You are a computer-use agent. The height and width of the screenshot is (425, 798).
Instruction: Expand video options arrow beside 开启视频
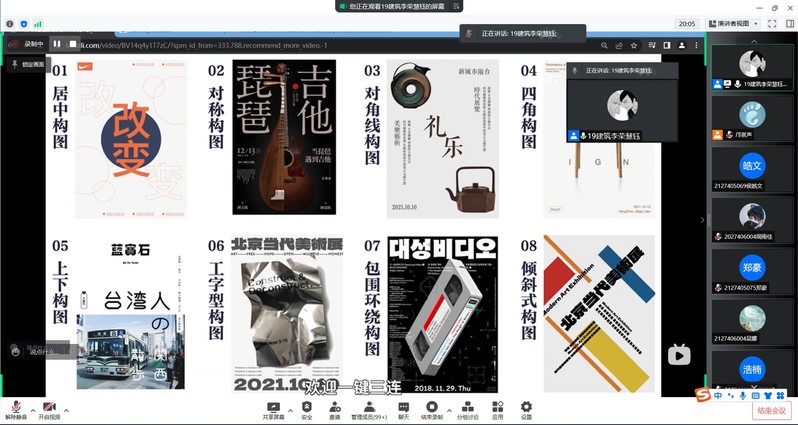tap(66, 410)
